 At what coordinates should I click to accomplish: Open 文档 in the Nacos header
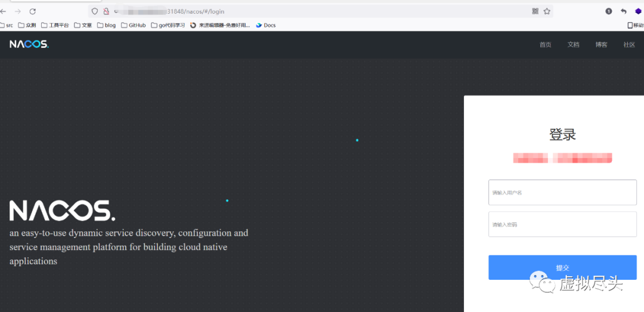pyautogui.click(x=574, y=45)
